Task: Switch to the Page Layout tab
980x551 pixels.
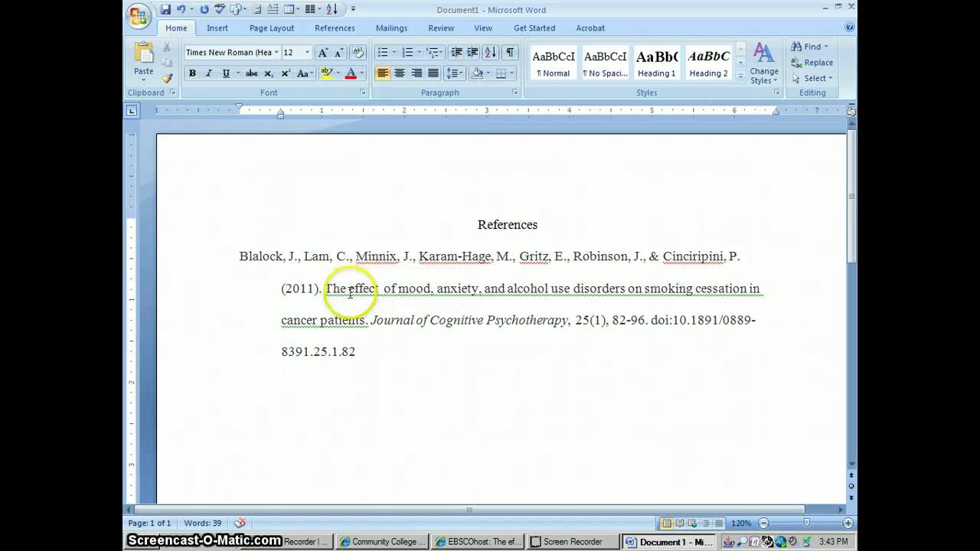Action: coord(271,28)
